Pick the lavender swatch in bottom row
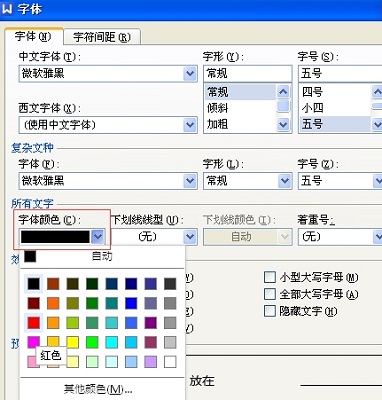The image size is (382, 400). coord(151,362)
